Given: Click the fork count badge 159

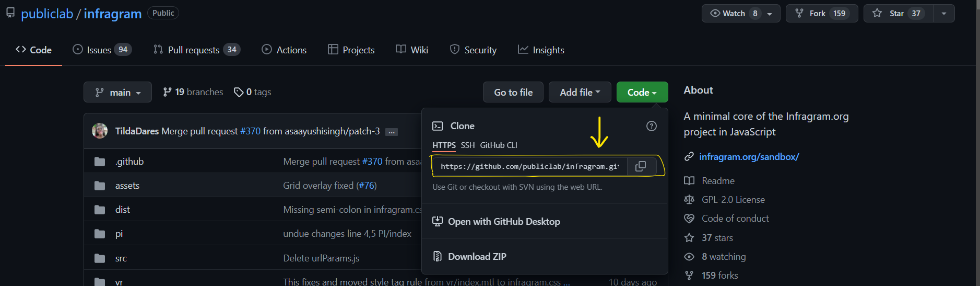Looking at the screenshot, I should (839, 14).
